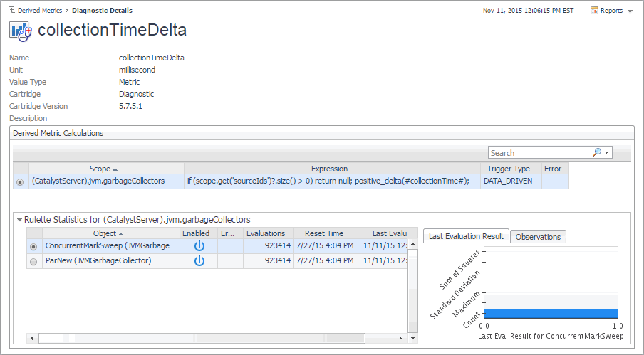Open the search options dropdown arrow
Image resolution: width=644 pixels, height=355 pixels.
point(606,152)
